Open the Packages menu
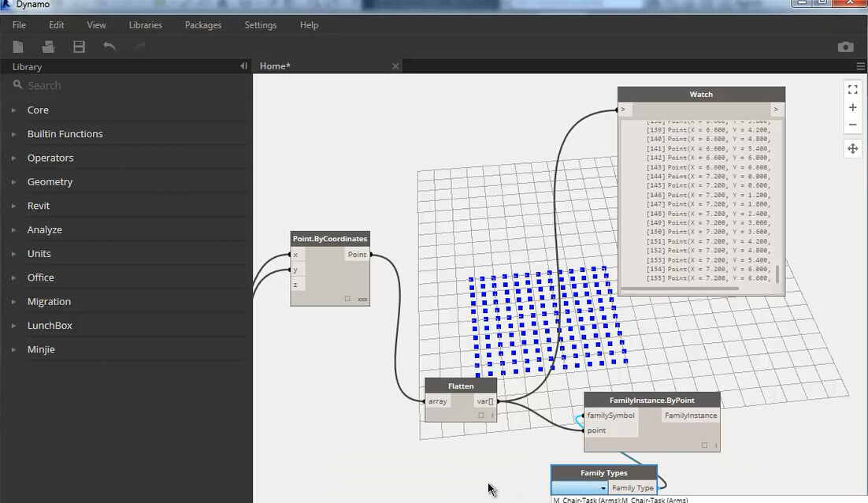The image size is (868, 503). 202,25
